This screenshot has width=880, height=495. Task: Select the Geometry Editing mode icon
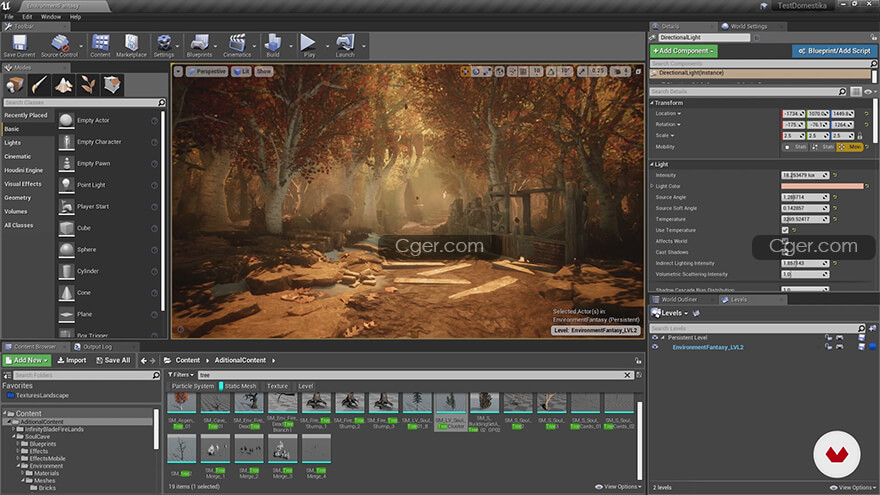[112, 85]
